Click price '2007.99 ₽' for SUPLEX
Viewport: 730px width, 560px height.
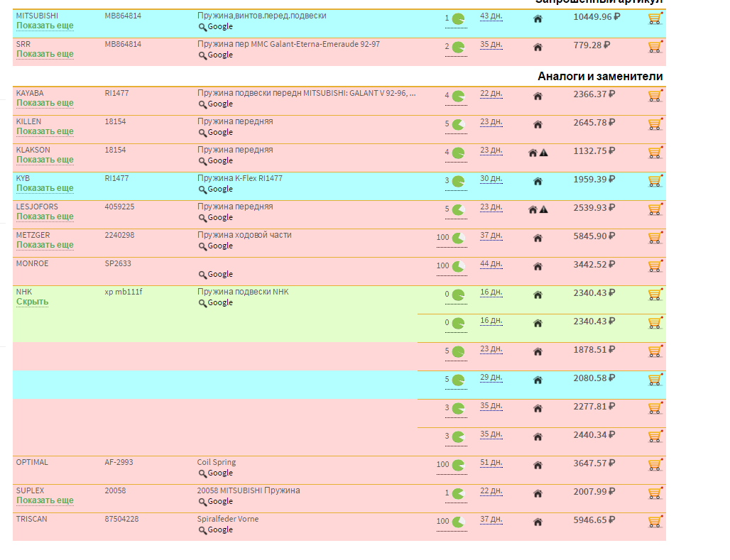[594, 492]
